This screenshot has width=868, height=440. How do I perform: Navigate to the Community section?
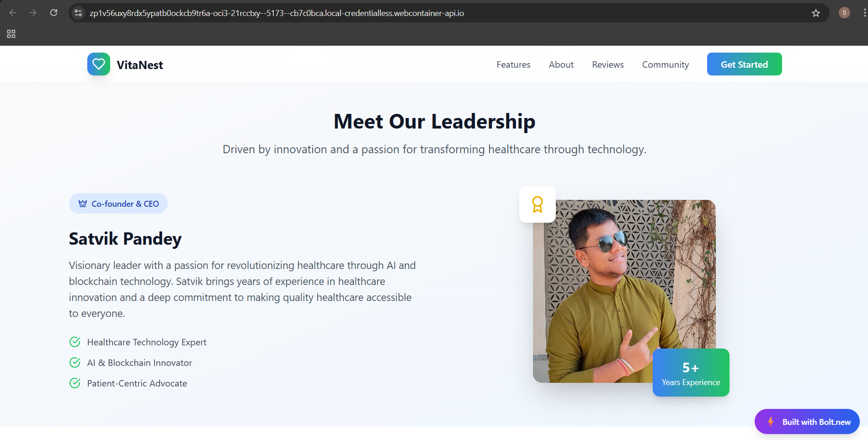[x=665, y=64]
